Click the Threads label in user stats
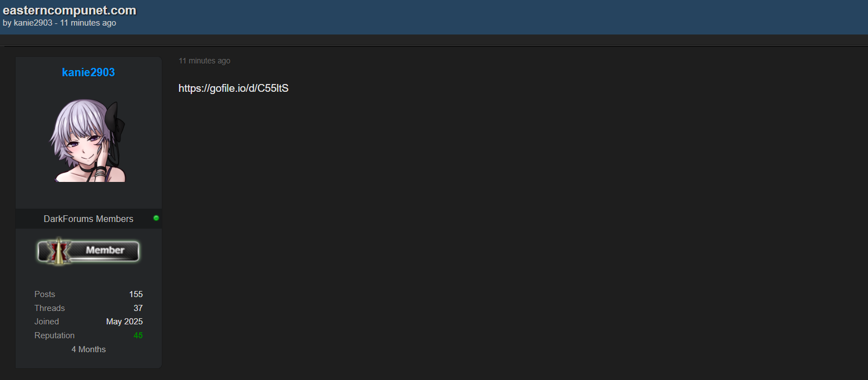 point(49,308)
